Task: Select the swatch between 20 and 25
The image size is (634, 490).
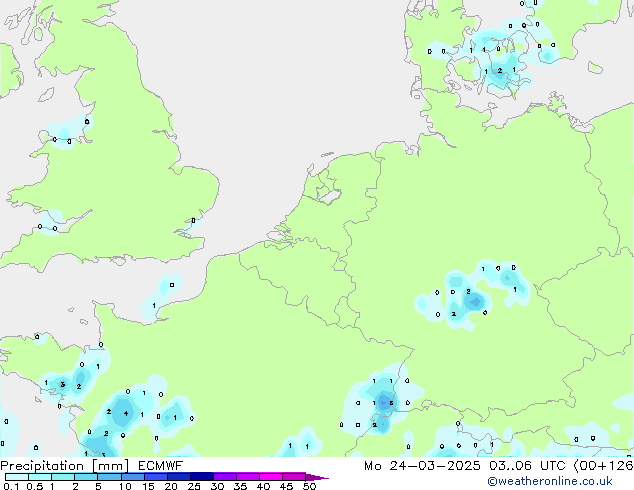Action: coord(178,477)
